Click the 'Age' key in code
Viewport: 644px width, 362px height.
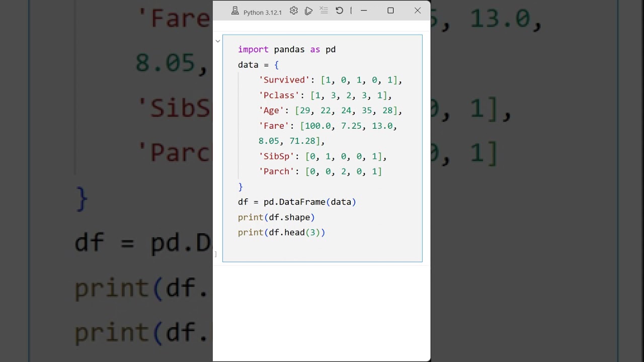(271, 111)
